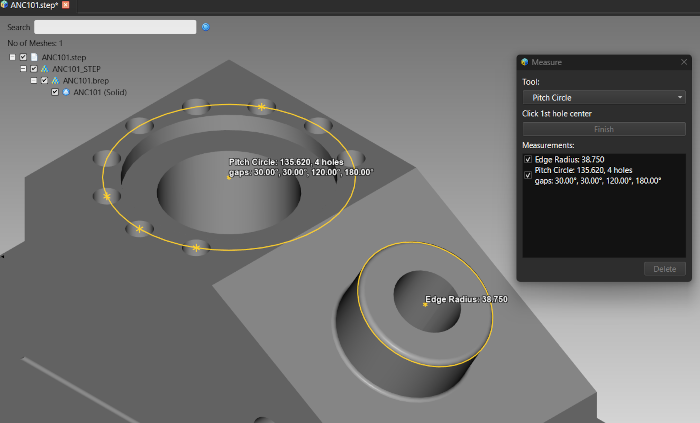700x423 pixels.
Task: Toggle the ANC101.step visibility checkbox
Action: [x=23, y=57]
